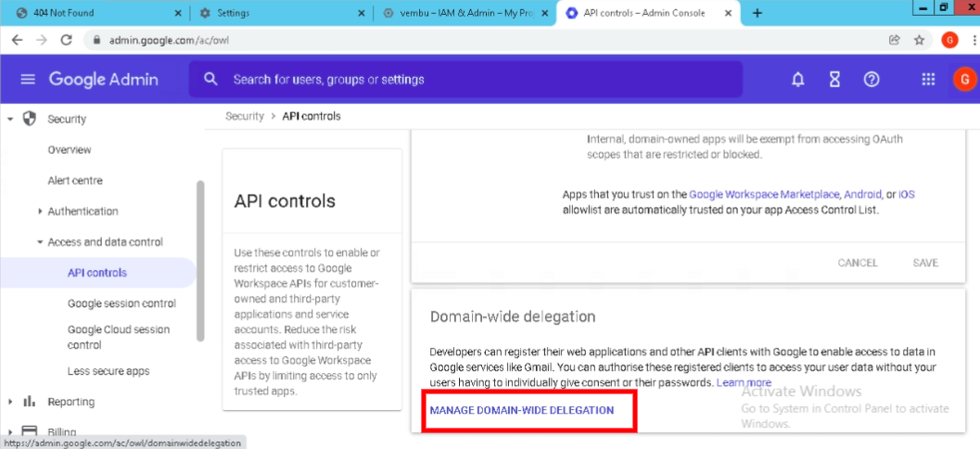Viewport: 980px width, 449px height.
Task: Open Google session control
Action: click(x=121, y=303)
